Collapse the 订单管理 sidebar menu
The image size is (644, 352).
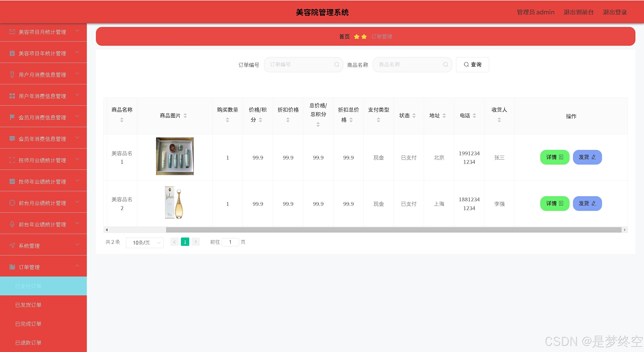tap(77, 266)
